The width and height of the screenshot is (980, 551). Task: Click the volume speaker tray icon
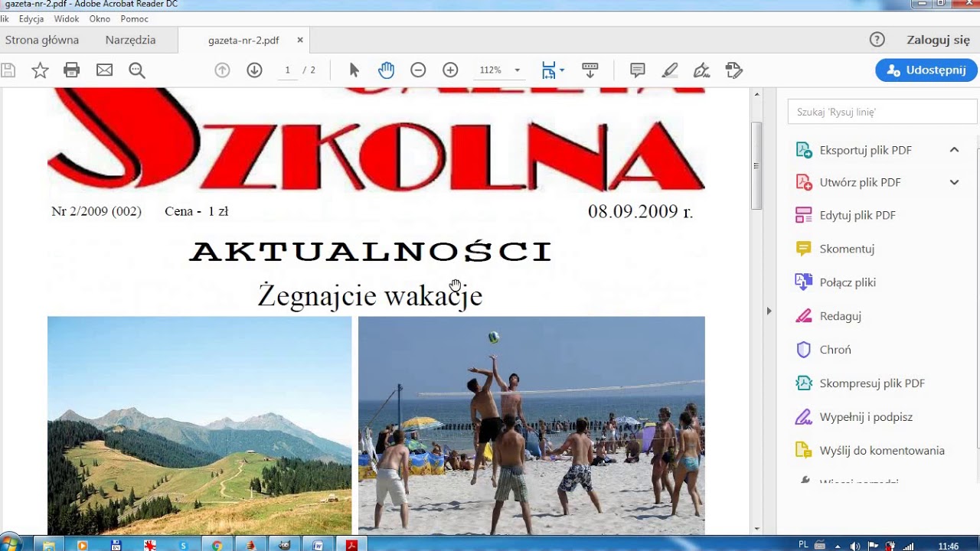[x=855, y=546]
